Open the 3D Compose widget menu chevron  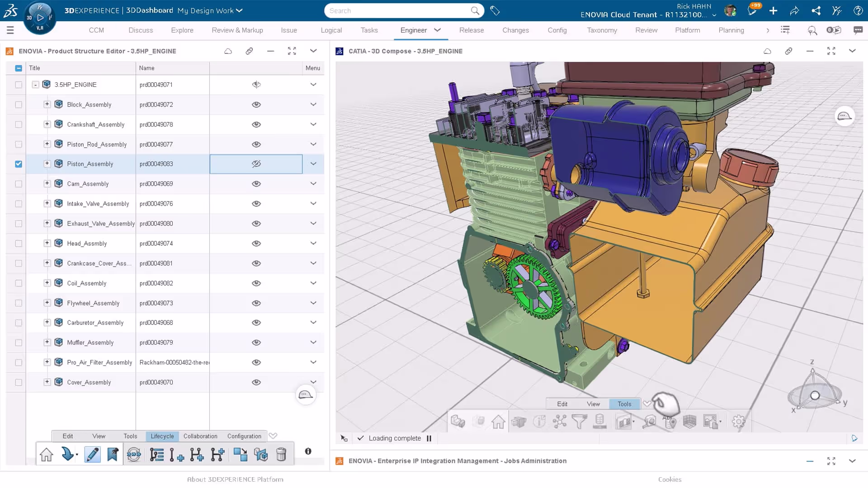pos(852,51)
